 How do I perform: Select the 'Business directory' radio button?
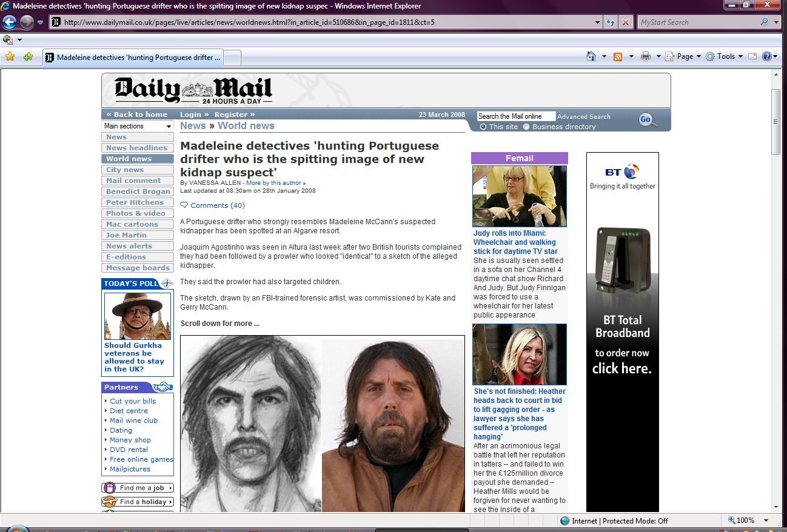click(526, 127)
